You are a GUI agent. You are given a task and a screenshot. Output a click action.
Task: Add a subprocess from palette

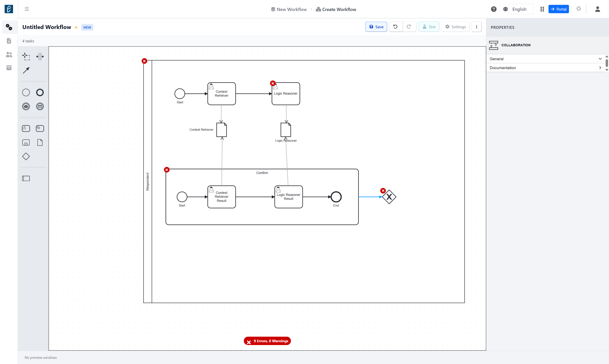click(26, 143)
